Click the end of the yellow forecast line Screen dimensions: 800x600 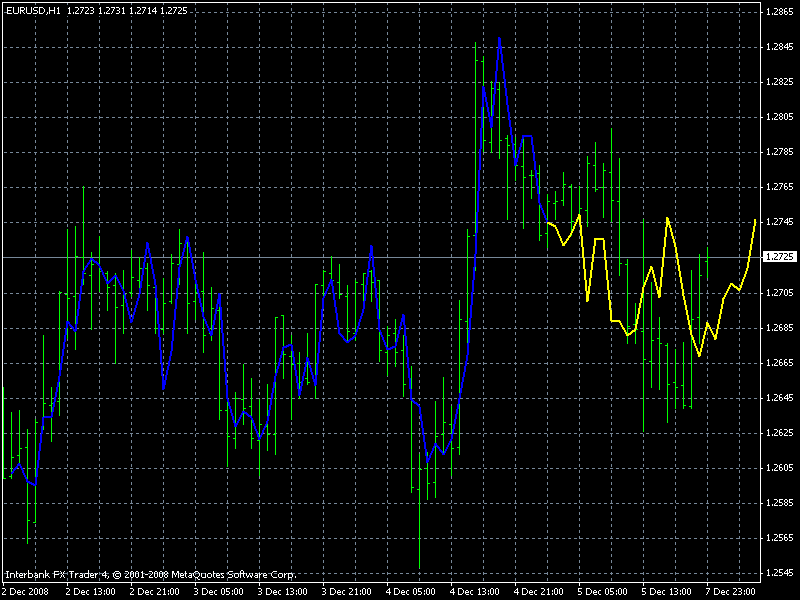tap(755, 220)
